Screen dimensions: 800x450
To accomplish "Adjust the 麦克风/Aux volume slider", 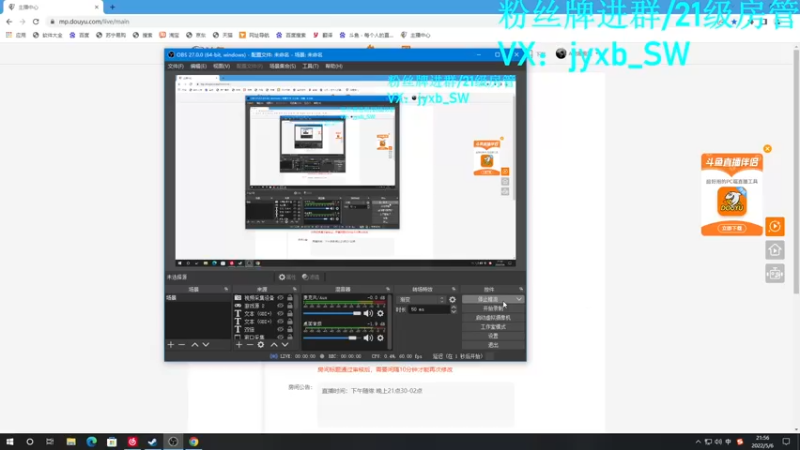I will (332, 313).
